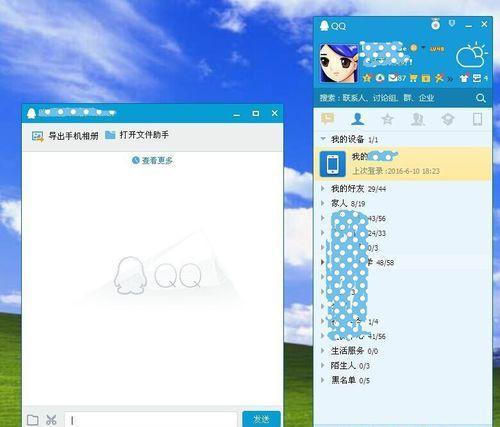
Task: Expand the group showing 24/33
Action: 323,233
